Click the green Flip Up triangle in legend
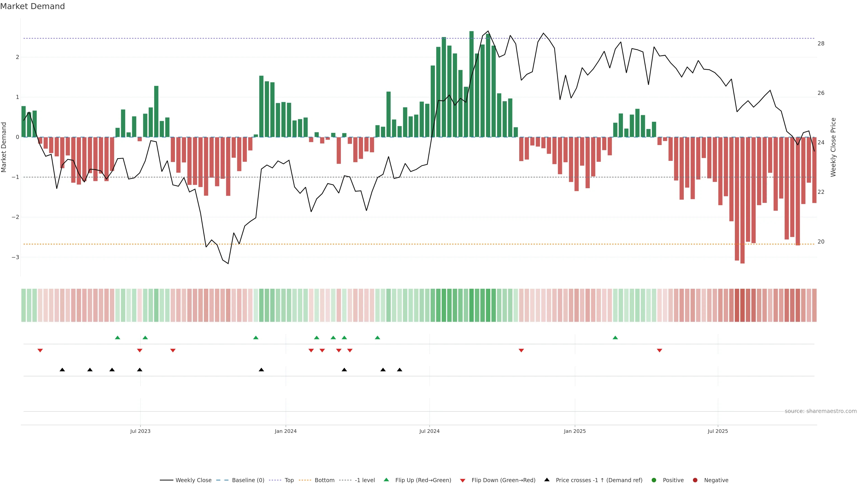868x488 pixels. (x=386, y=480)
